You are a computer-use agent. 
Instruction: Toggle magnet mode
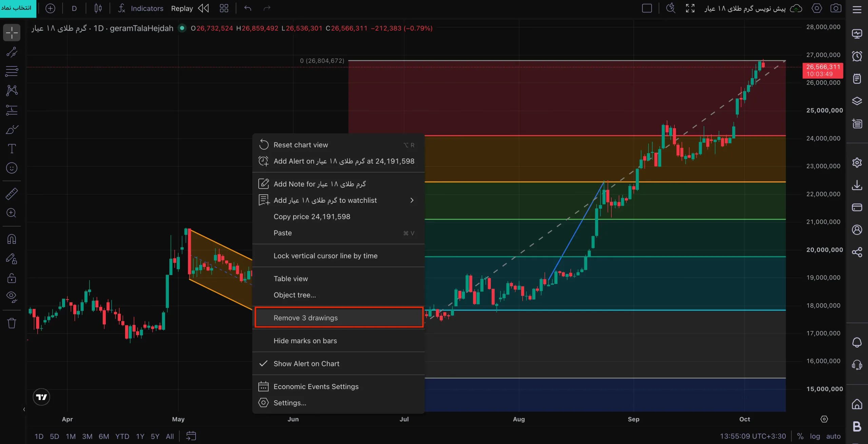click(x=12, y=239)
